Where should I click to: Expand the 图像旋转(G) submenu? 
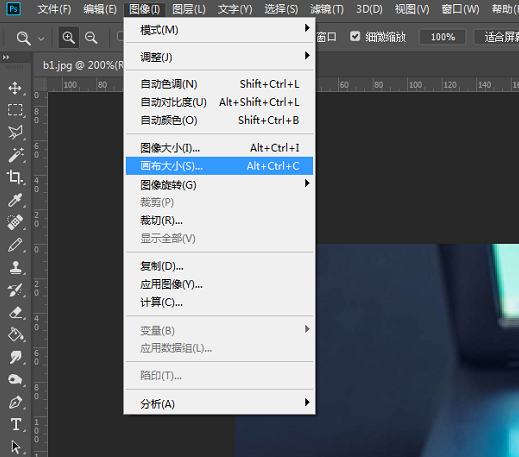tap(219, 184)
